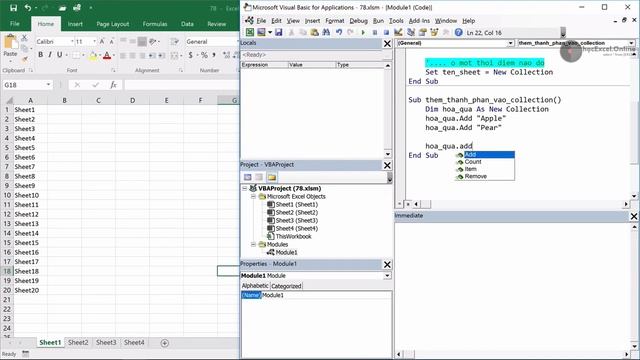Switch to Formulas tab in Excel ribbon
This screenshot has height=360, width=640.
[155, 24]
